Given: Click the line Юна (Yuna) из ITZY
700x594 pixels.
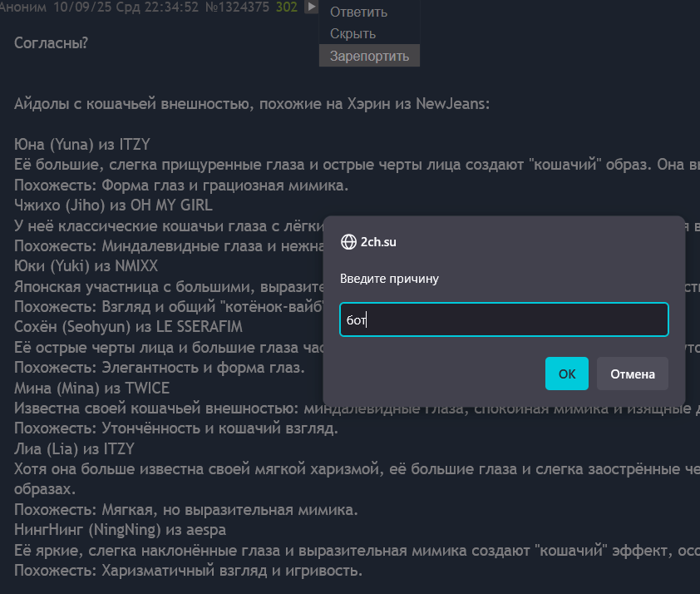Looking at the screenshot, I should pos(82,144).
